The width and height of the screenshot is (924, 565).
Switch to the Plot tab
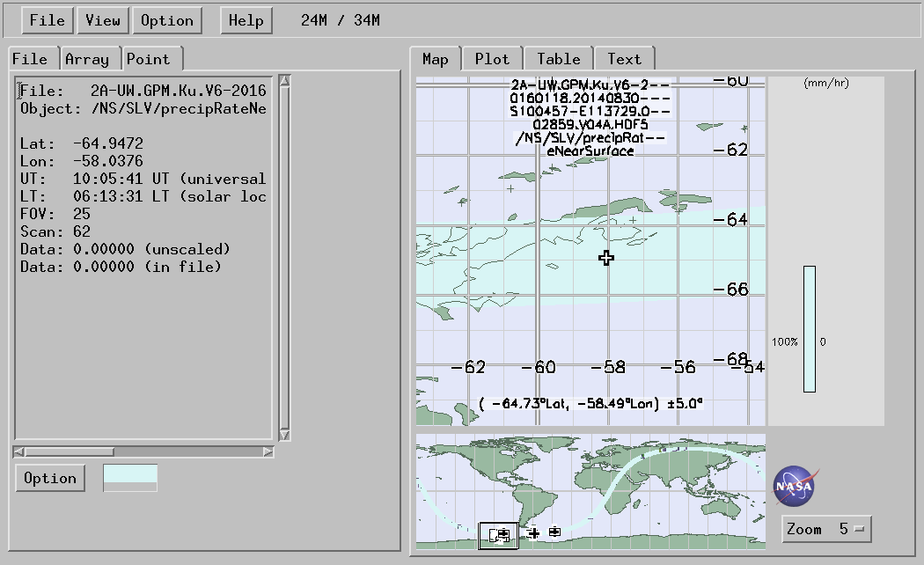[x=492, y=59]
